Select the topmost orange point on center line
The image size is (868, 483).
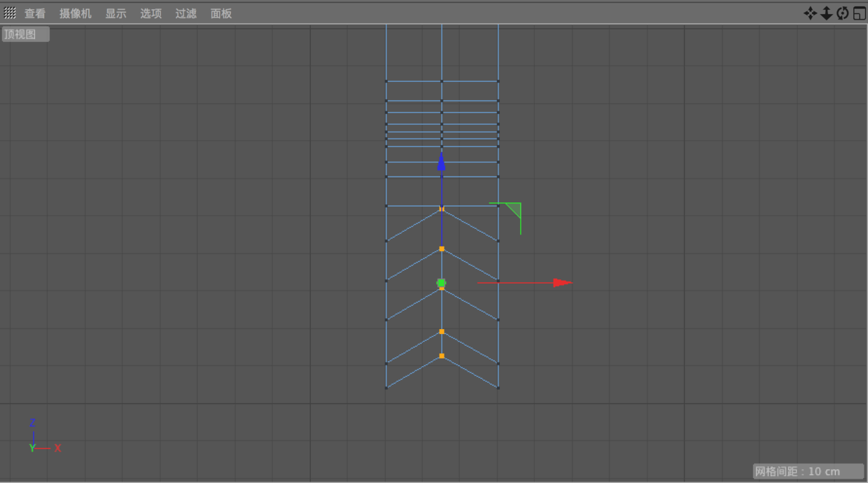(x=442, y=209)
